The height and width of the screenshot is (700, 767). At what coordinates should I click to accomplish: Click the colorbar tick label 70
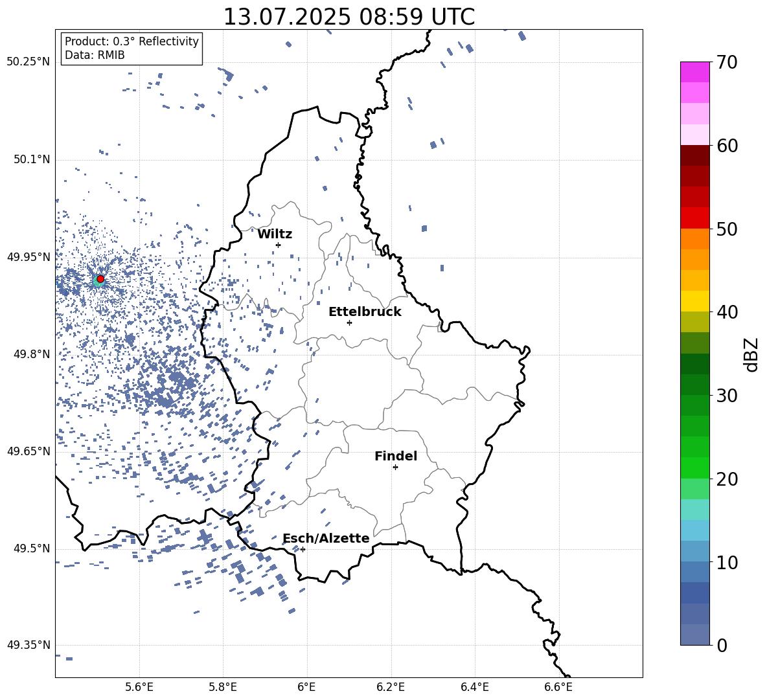click(727, 62)
